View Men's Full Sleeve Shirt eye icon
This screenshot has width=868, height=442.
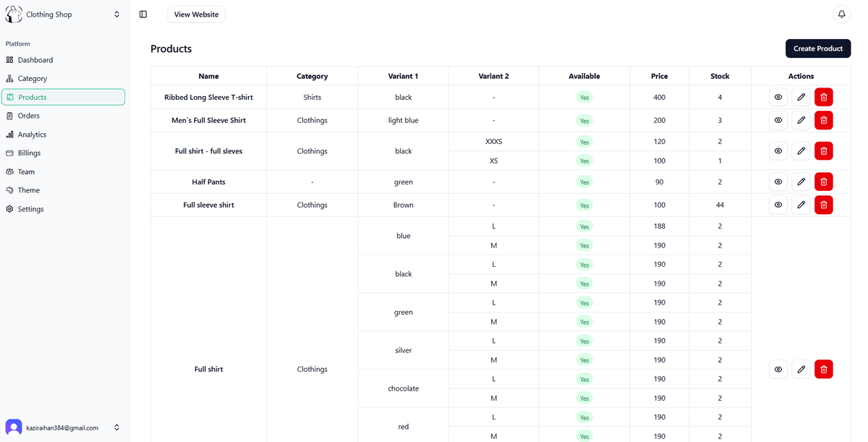point(778,120)
